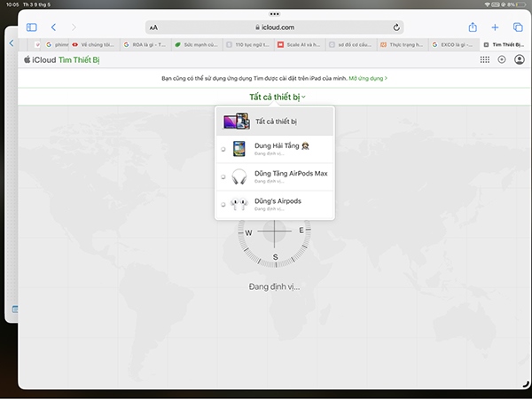Click the Mở ứng dụng link

[x=367, y=78]
